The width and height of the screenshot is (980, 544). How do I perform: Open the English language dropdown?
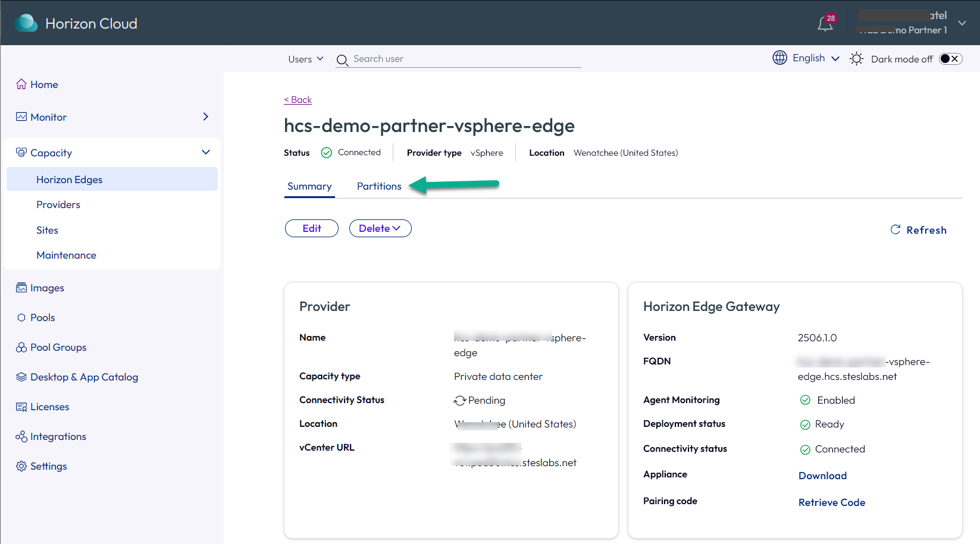pyautogui.click(x=816, y=58)
